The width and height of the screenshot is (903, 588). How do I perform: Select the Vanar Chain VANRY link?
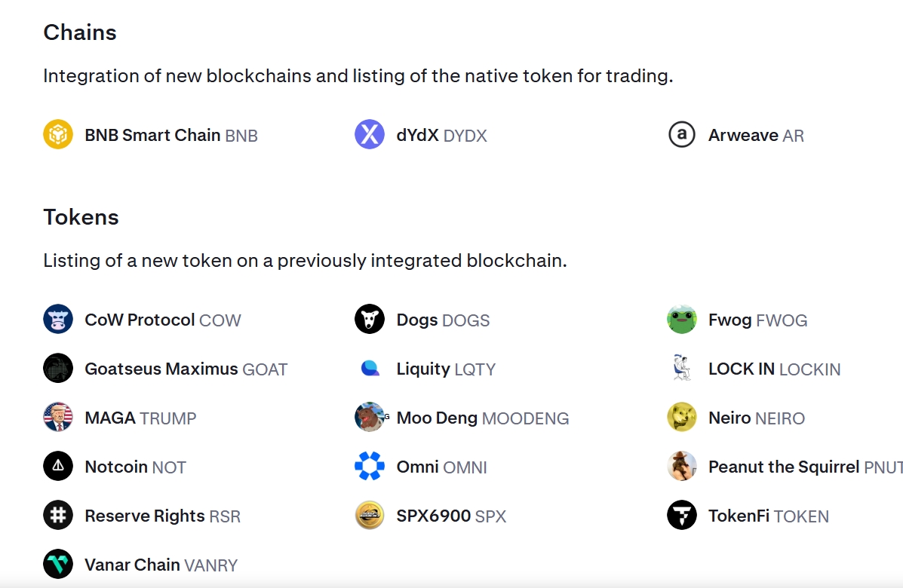coord(161,565)
